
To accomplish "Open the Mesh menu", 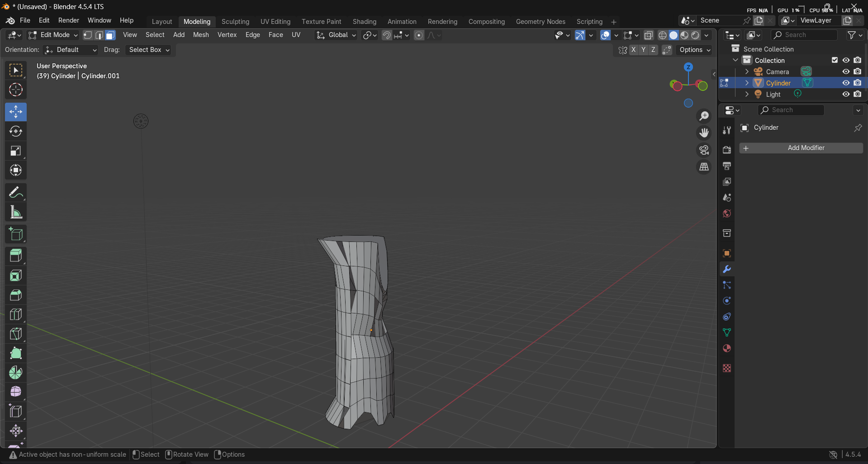I will 201,35.
